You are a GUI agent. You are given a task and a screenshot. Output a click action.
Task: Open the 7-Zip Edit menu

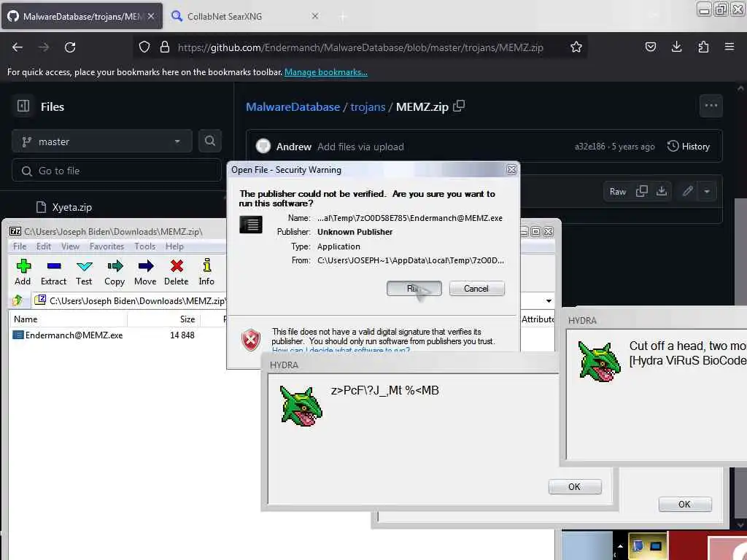(43, 246)
